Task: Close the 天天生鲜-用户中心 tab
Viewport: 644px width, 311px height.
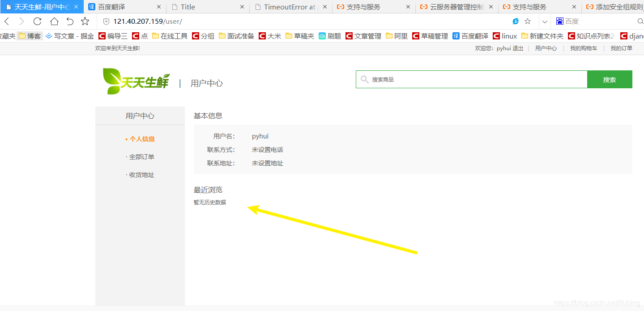Action: pos(76,7)
